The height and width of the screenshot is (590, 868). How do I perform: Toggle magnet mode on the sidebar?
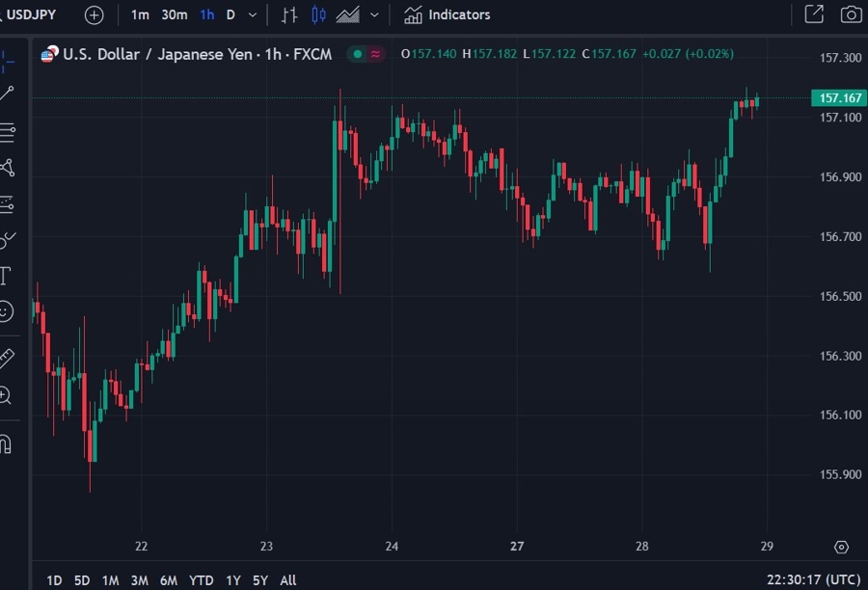tap(5, 443)
